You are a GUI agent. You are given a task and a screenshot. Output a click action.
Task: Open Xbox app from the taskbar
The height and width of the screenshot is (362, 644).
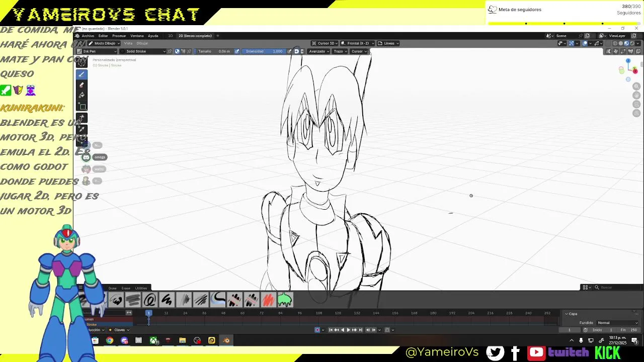(x=153, y=340)
